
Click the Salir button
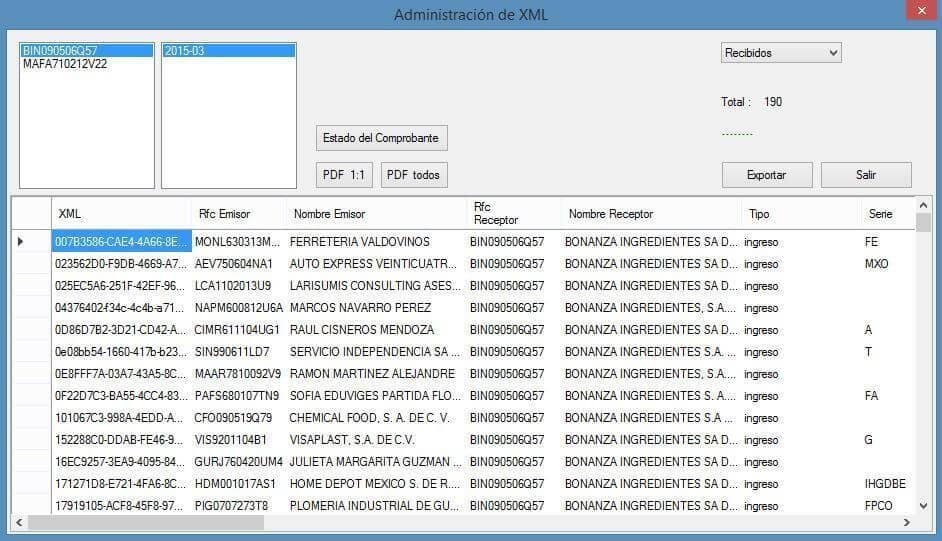pyautogui.click(x=866, y=175)
